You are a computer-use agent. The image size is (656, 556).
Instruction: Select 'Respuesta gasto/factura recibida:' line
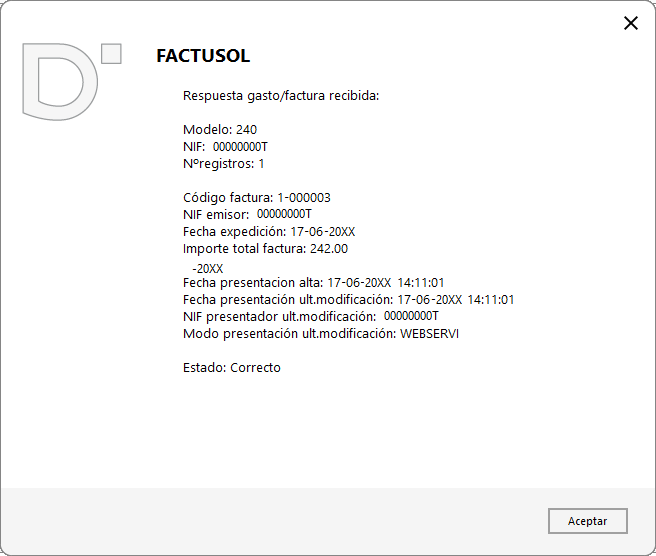[281, 96]
